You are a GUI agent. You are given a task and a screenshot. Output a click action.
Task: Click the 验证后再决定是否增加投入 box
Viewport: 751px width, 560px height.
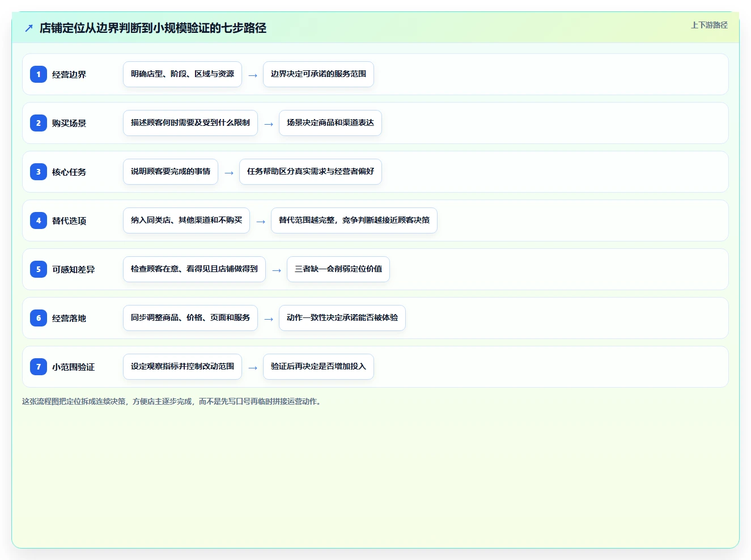pyautogui.click(x=319, y=367)
